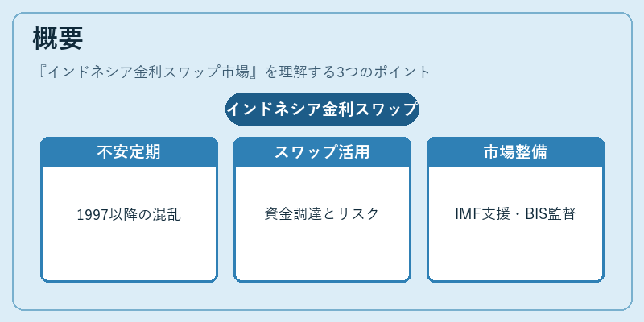Image resolution: width=644 pixels, height=322 pixels.
Task: Click blank area above 資金調達とリスク
Action: 323,185
